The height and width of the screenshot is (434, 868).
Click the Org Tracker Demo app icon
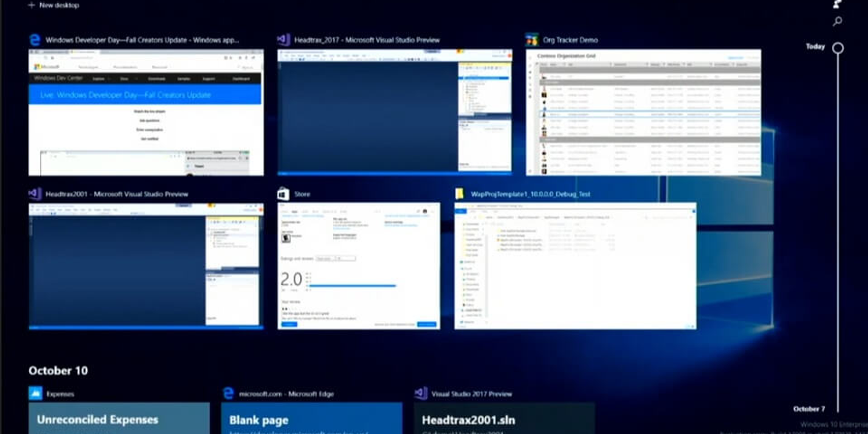[532, 40]
